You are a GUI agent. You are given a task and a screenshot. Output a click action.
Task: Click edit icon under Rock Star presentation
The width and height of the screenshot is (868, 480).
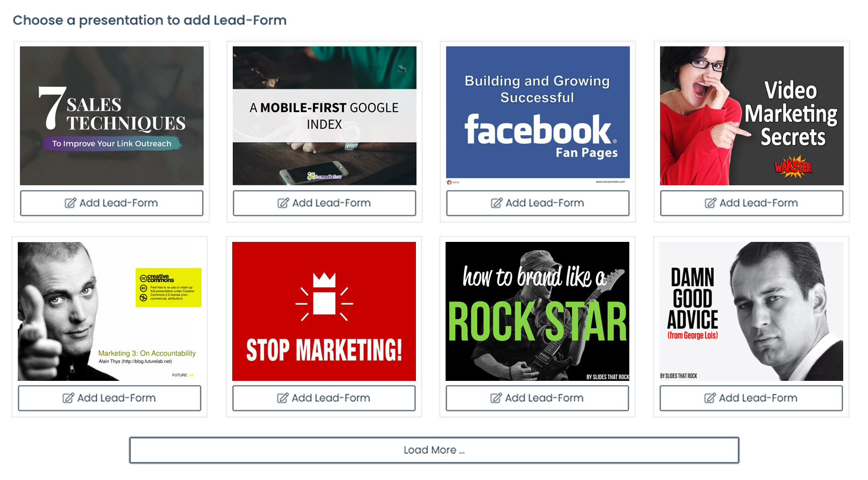pos(496,398)
